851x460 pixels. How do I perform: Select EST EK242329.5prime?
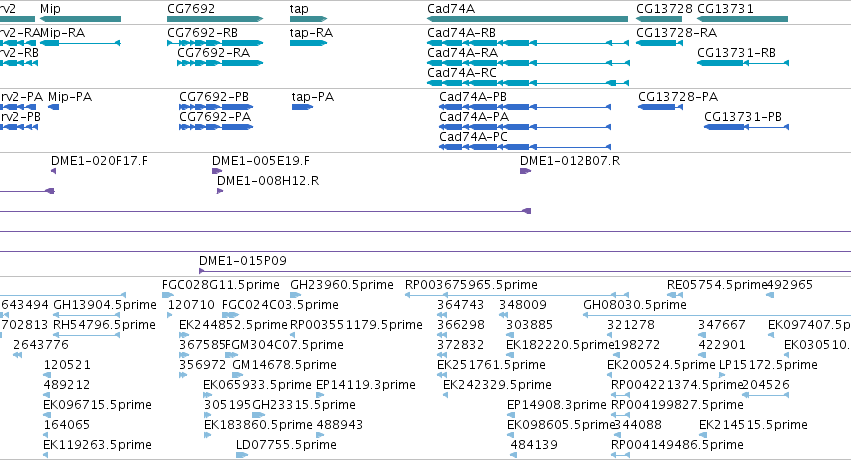(x=446, y=395)
